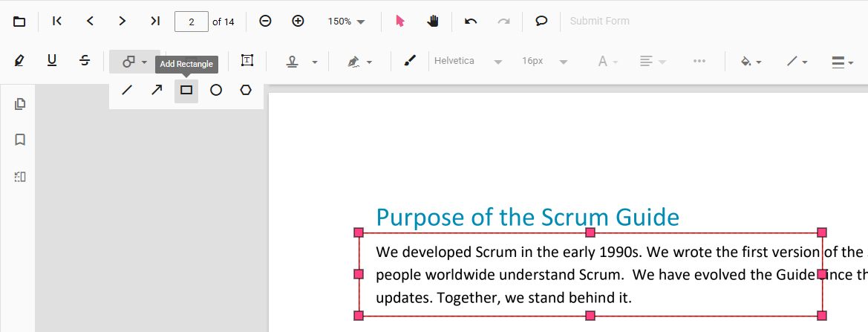This screenshot has height=332, width=868.
Task: Click the Open file folder icon
Action: (19, 22)
